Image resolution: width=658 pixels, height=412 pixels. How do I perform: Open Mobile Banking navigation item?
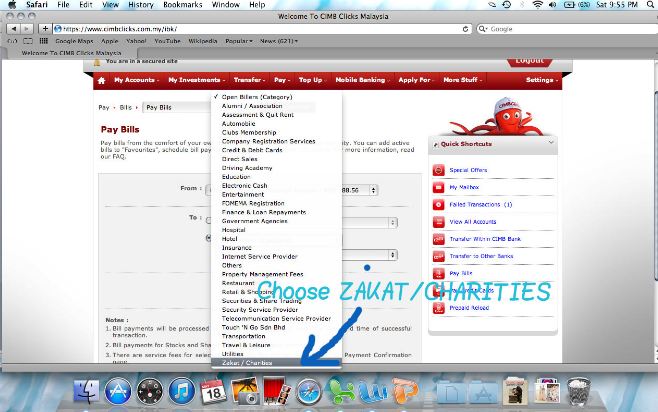click(x=362, y=80)
